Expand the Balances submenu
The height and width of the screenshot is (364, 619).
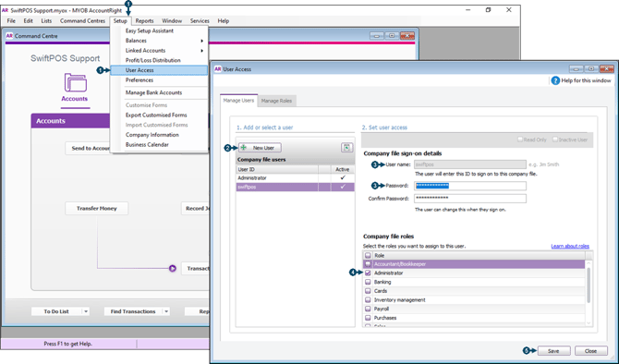(159, 41)
